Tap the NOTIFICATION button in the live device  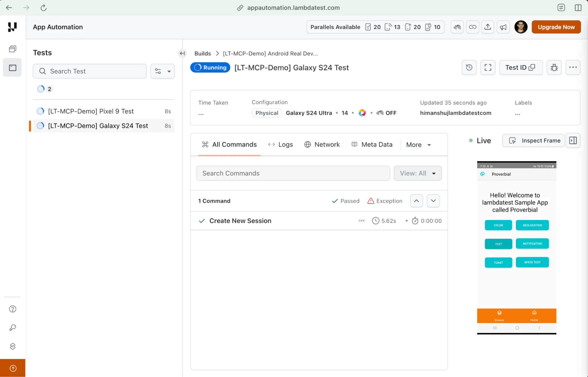[532, 244]
